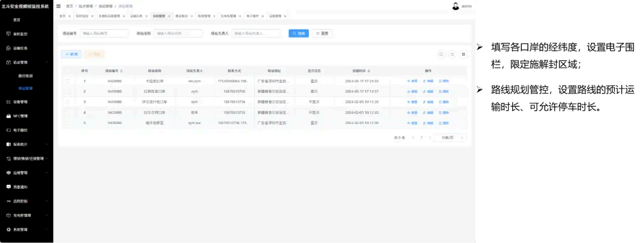644x243 pixels.
Task: Click the 消息通知 message icon in sidebar
Action: coord(8,187)
